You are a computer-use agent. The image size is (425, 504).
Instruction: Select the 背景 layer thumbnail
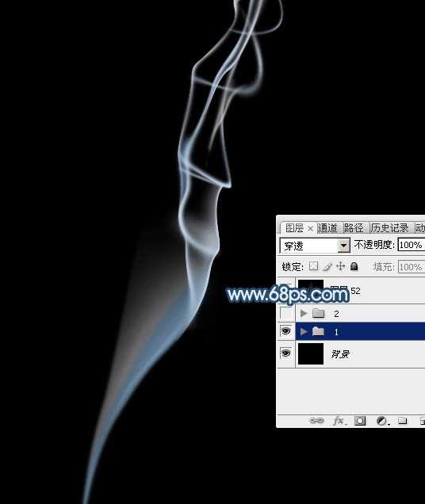pos(311,353)
